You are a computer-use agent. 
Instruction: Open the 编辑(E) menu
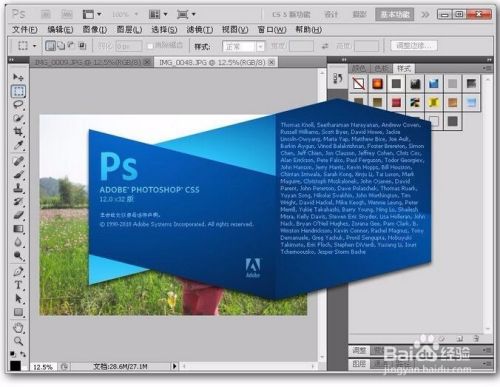click(x=60, y=30)
